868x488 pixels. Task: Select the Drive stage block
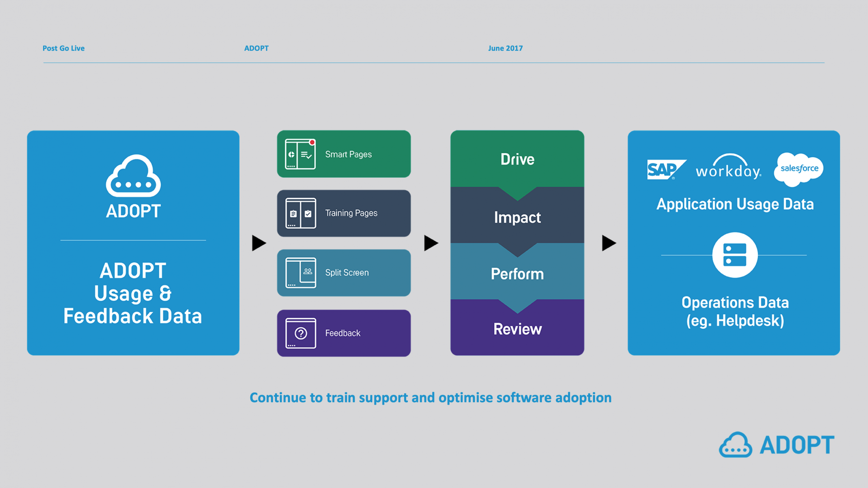517,159
